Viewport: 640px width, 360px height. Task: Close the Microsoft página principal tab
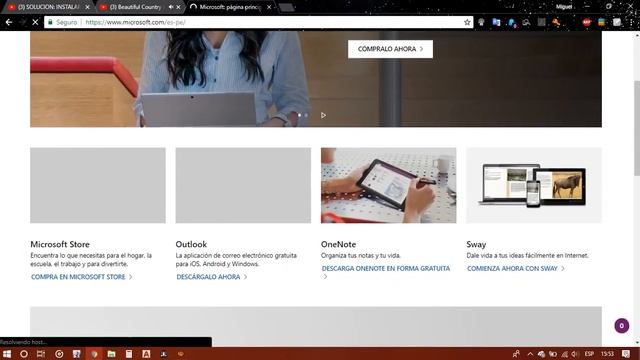pos(269,7)
